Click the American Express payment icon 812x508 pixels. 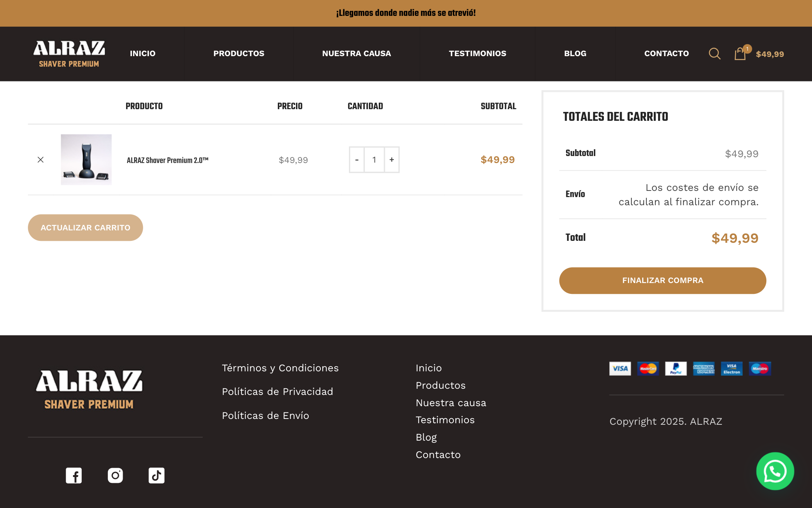(x=704, y=369)
